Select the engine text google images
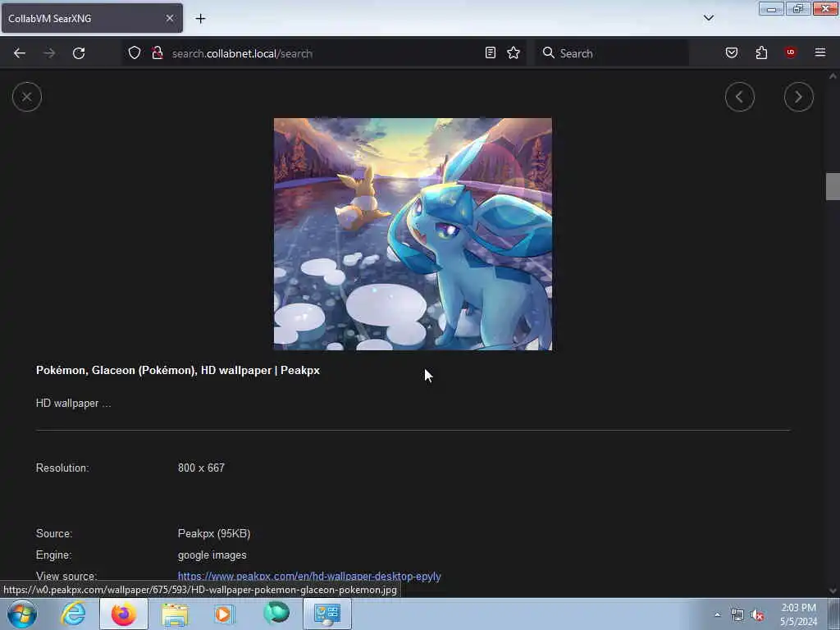 (212, 555)
